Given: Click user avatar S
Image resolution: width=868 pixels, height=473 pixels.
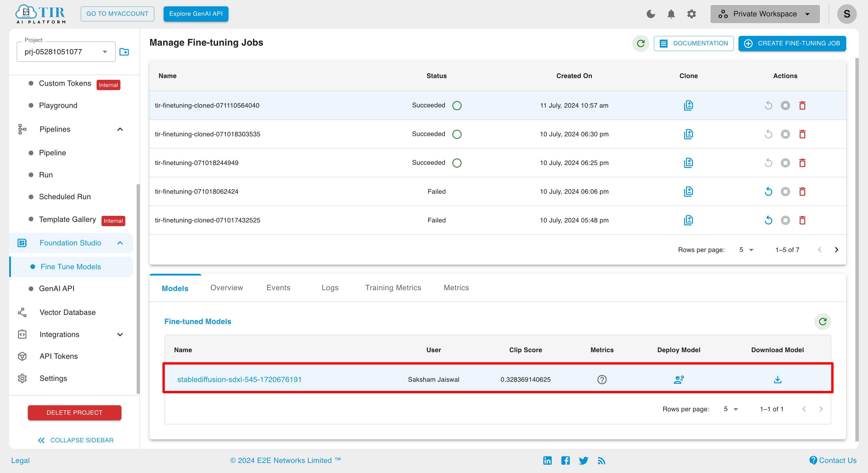Looking at the screenshot, I should coord(847,14).
